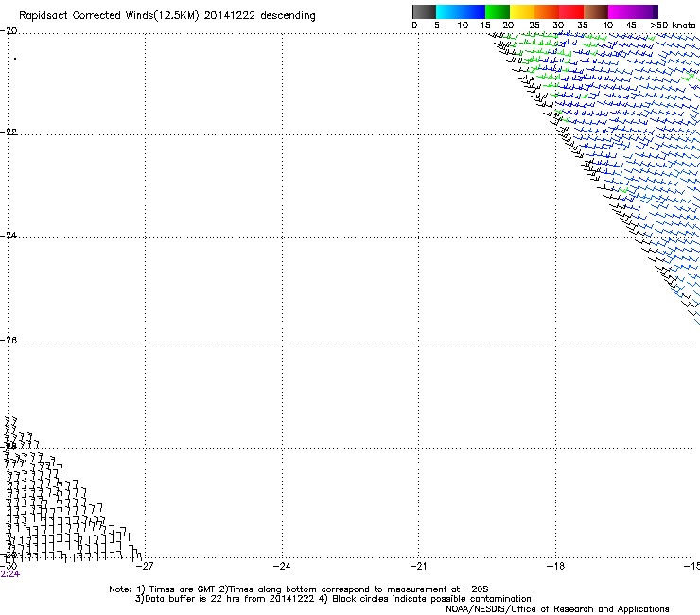
Task: Click the longitude label "-21"
Action: pos(418,567)
